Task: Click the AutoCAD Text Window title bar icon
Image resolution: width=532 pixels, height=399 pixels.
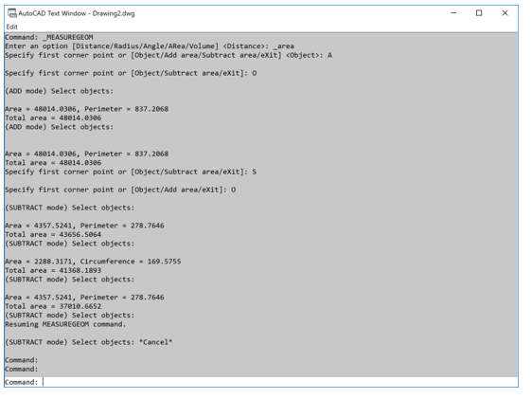Action: pos(12,13)
